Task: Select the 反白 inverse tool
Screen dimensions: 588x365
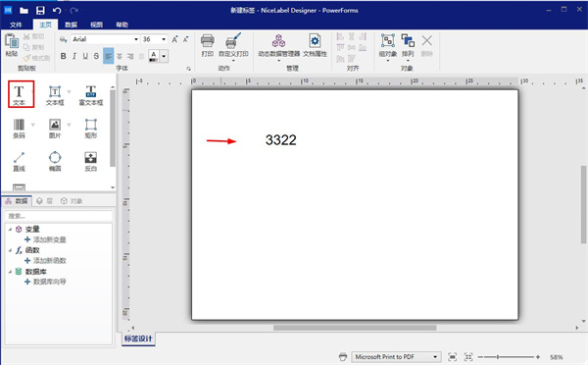Action: (91, 161)
